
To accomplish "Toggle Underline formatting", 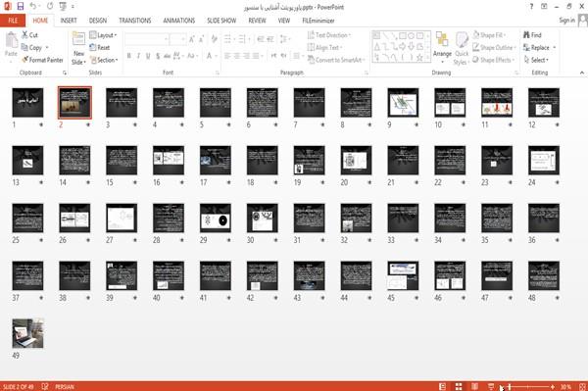I will (x=148, y=56).
